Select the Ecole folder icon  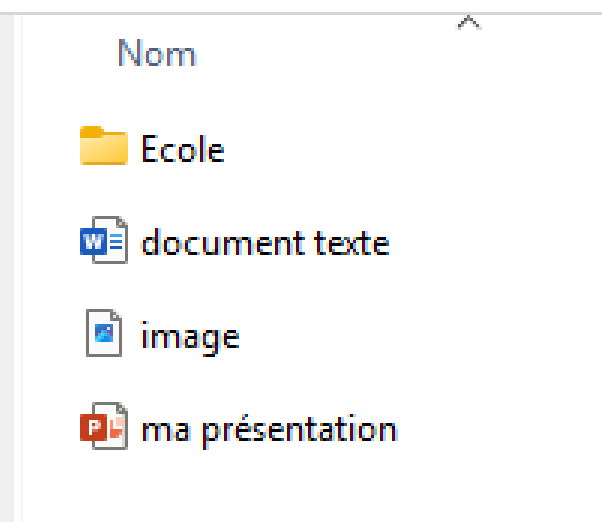[103, 148]
